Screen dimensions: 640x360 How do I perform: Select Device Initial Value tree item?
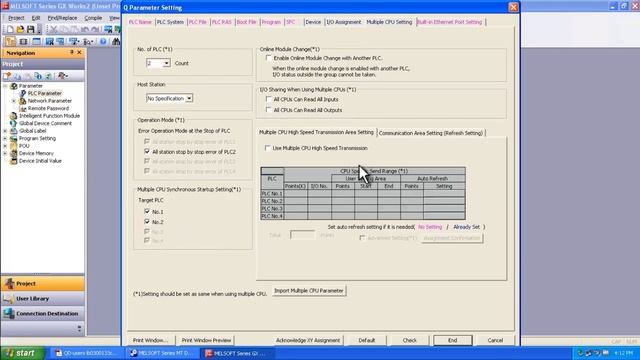pos(40,161)
